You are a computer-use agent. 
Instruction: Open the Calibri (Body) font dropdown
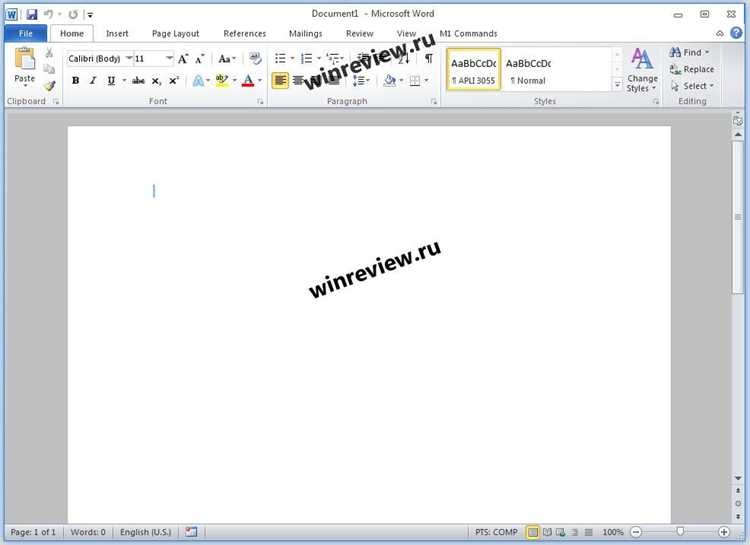point(129,58)
